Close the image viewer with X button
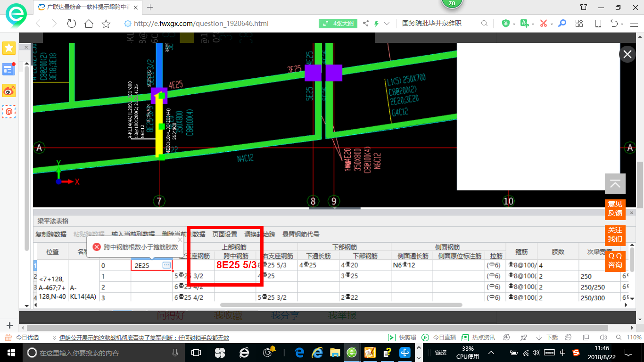 627,54
